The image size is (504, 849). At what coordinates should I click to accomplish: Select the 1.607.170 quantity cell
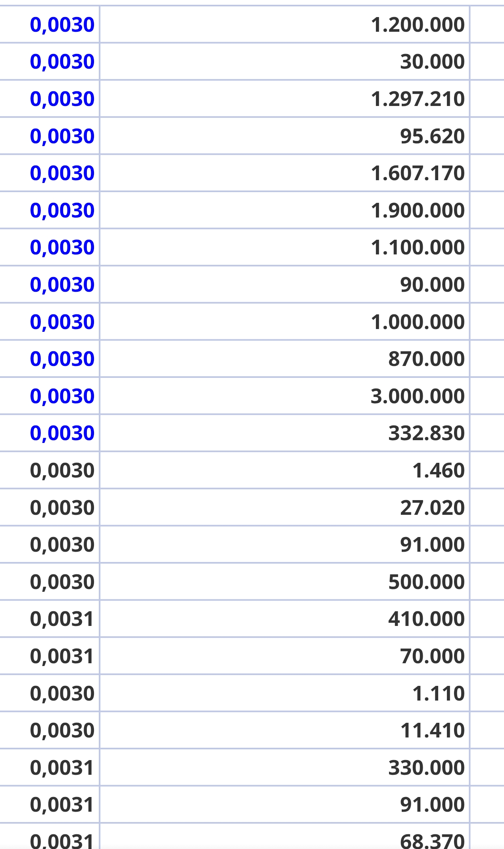(285, 173)
